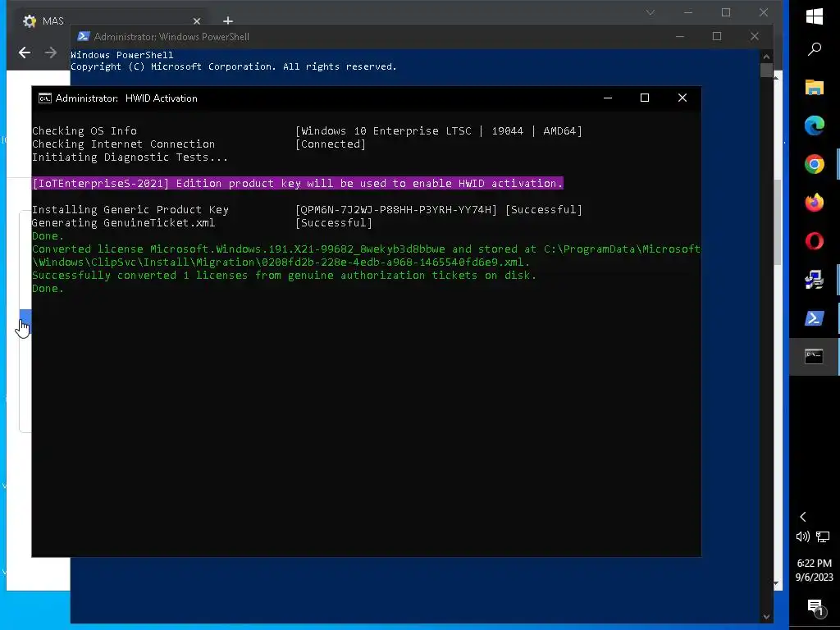This screenshot has height=630, width=840.
Task: Open Firefox from the taskbar
Action: click(x=815, y=203)
